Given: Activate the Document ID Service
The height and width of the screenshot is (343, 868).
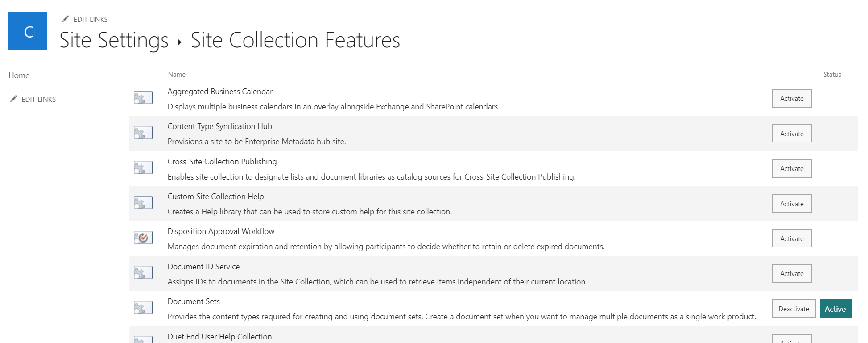Looking at the screenshot, I should pyautogui.click(x=791, y=273).
